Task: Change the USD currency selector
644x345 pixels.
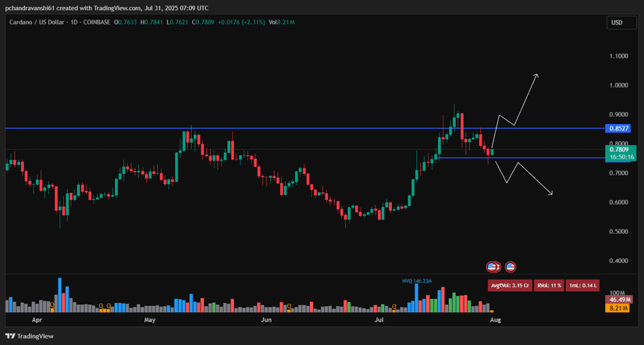Action: (x=621, y=23)
